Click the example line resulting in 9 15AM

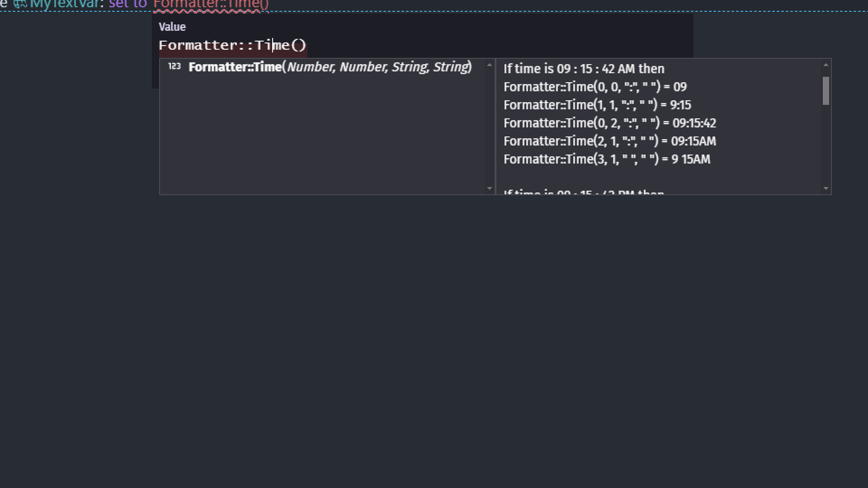tap(607, 159)
